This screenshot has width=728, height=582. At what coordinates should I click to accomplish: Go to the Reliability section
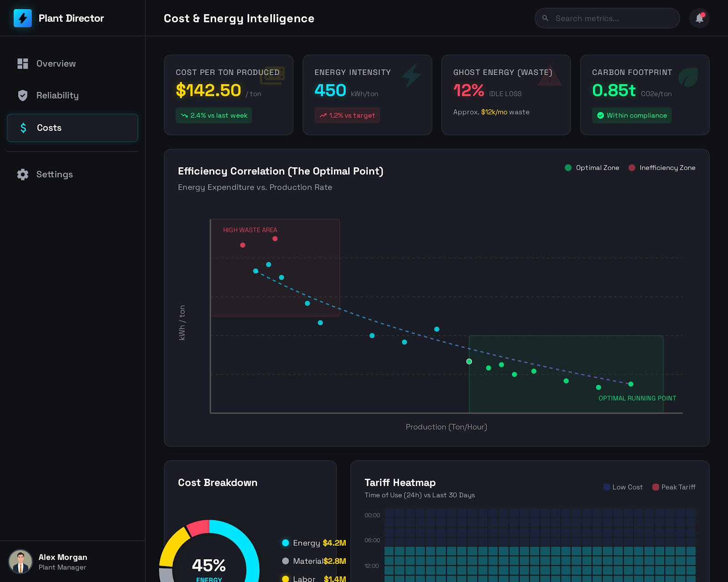(72, 95)
